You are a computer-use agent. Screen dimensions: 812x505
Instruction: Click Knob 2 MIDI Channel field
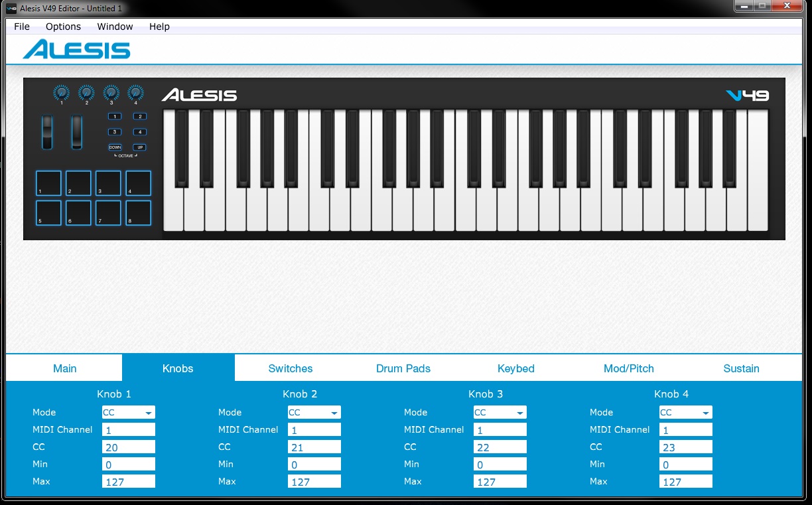[x=314, y=430]
